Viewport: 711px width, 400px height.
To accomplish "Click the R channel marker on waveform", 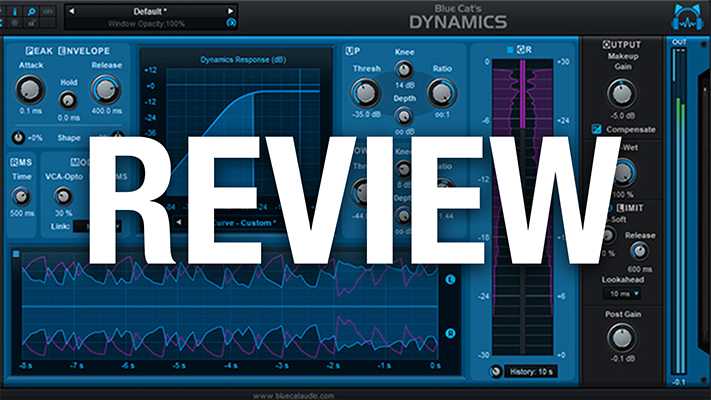I will coord(450,333).
